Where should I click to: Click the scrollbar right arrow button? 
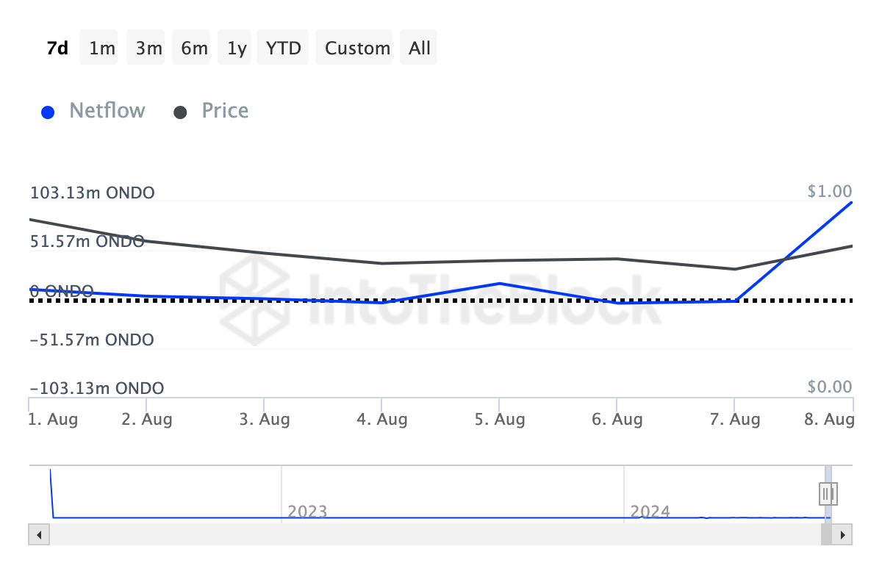(842, 534)
